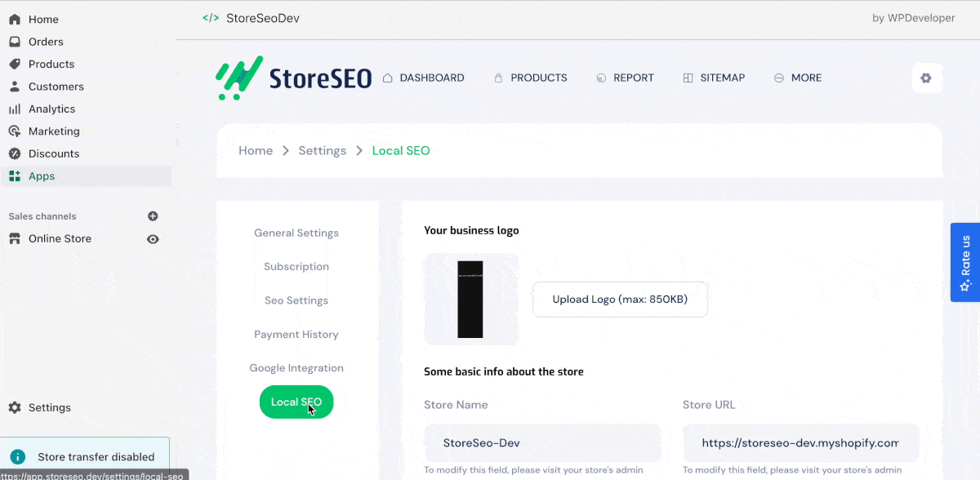980x480 pixels.
Task: Open General Settings section
Action: coord(296,233)
